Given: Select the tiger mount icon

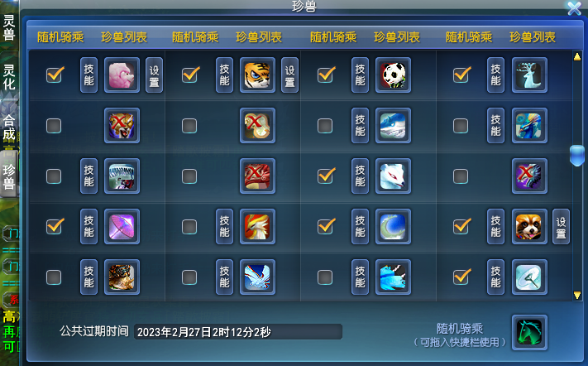Looking at the screenshot, I should click(x=257, y=75).
